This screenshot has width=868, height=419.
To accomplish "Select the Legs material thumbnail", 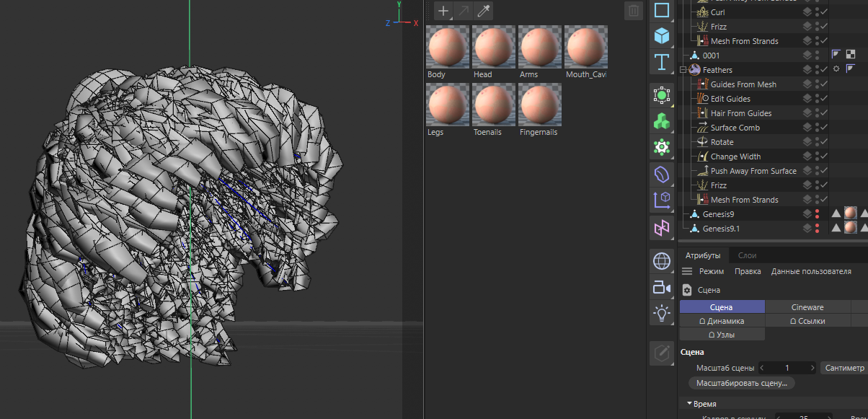I will click(448, 105).
